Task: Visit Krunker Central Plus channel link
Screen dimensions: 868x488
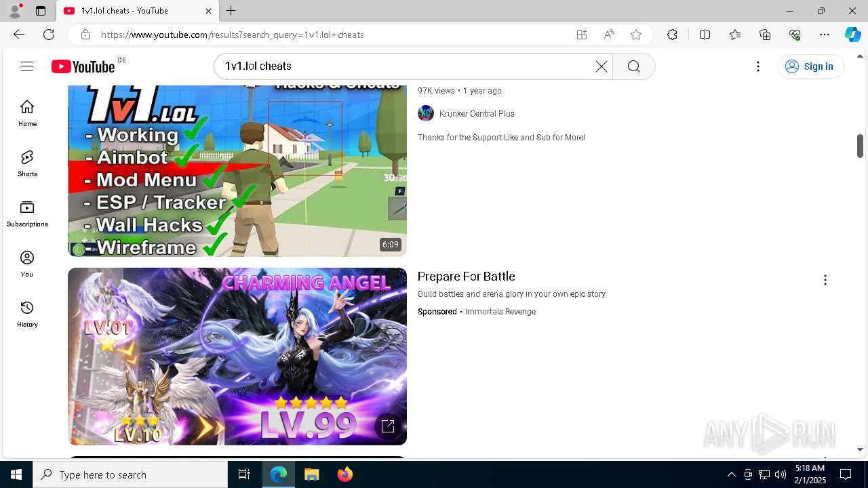Action: (477, 114)
